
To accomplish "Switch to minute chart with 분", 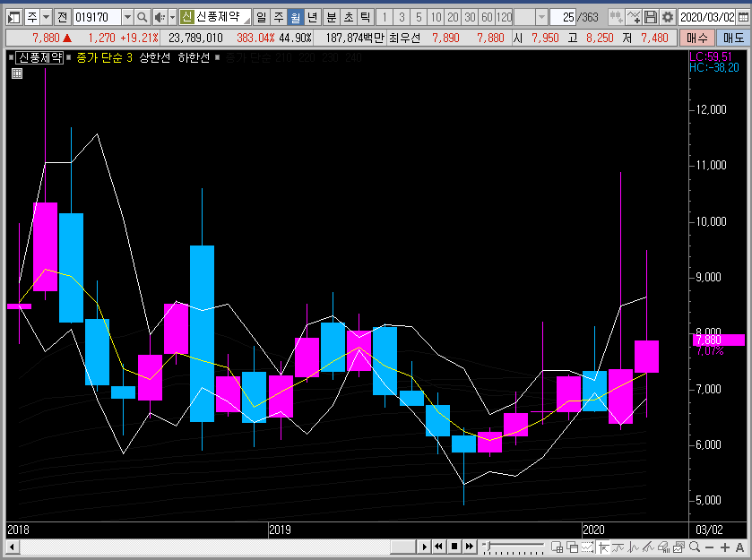I will click(x=332, y=18).
